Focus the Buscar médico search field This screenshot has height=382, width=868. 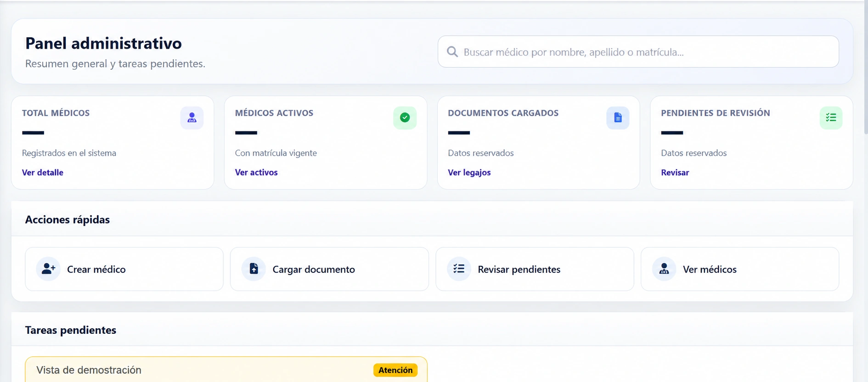tap(638, 52)
